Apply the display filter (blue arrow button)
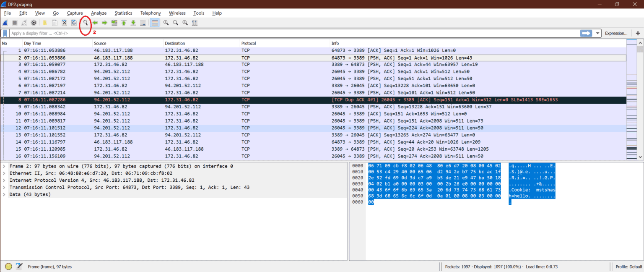Image resolution: width=644 pixels, height=272 pixels. point(586,33)
